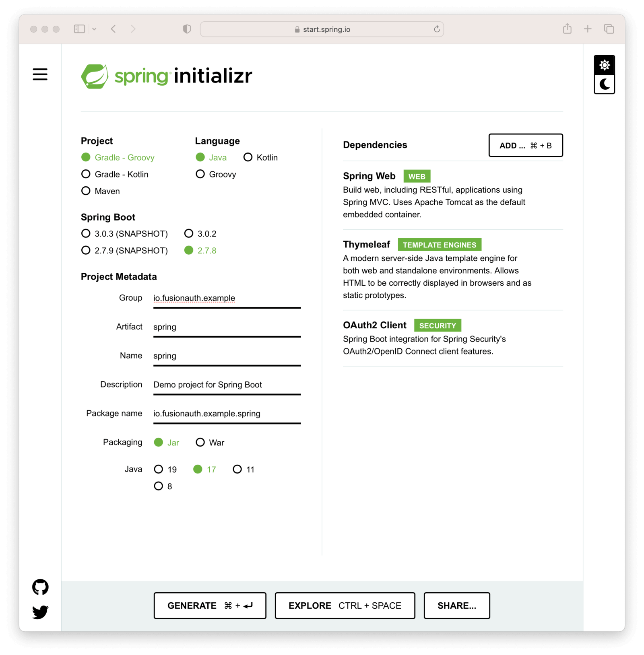Click ADD dependencies button
Screen dimensions: 644x655
(526, 145)
